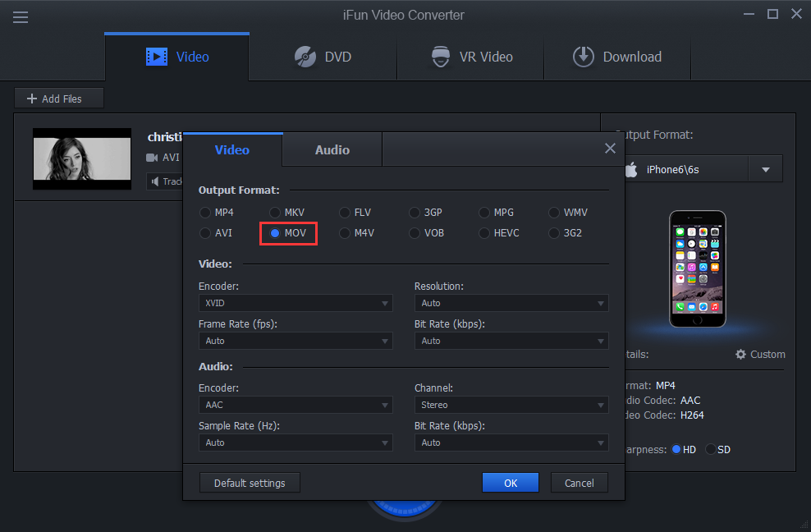The image size is (811, 532).
Task: Switch to the Video tab in dialog
Action: (x=232, y=149)
